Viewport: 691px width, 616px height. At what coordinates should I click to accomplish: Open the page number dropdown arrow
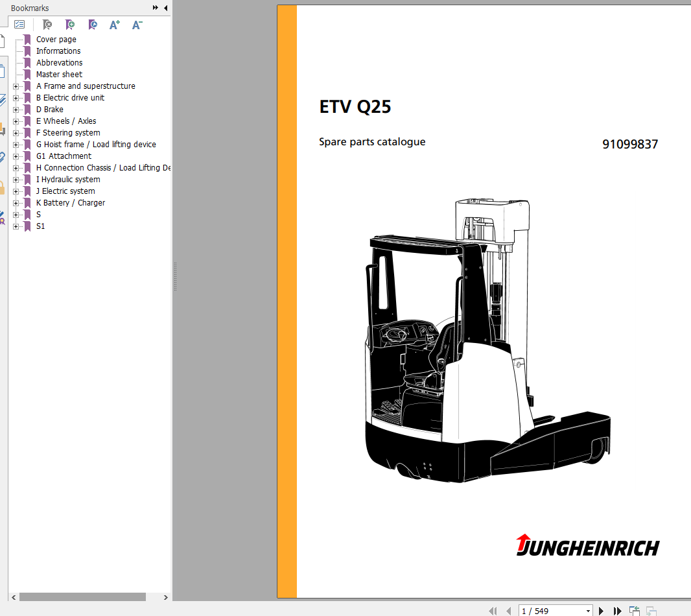[588, 611]
